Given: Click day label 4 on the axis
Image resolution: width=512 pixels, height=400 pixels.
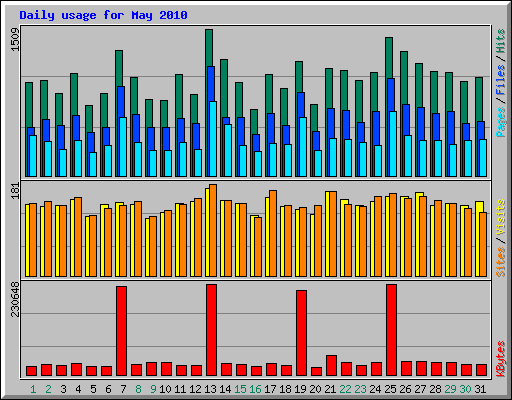Looking at the screenshot, I should tap(78, 389).
